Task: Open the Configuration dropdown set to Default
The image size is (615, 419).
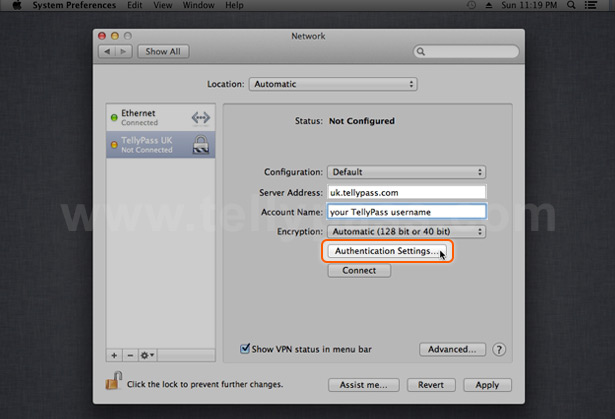Action: (x=407, y=172)
